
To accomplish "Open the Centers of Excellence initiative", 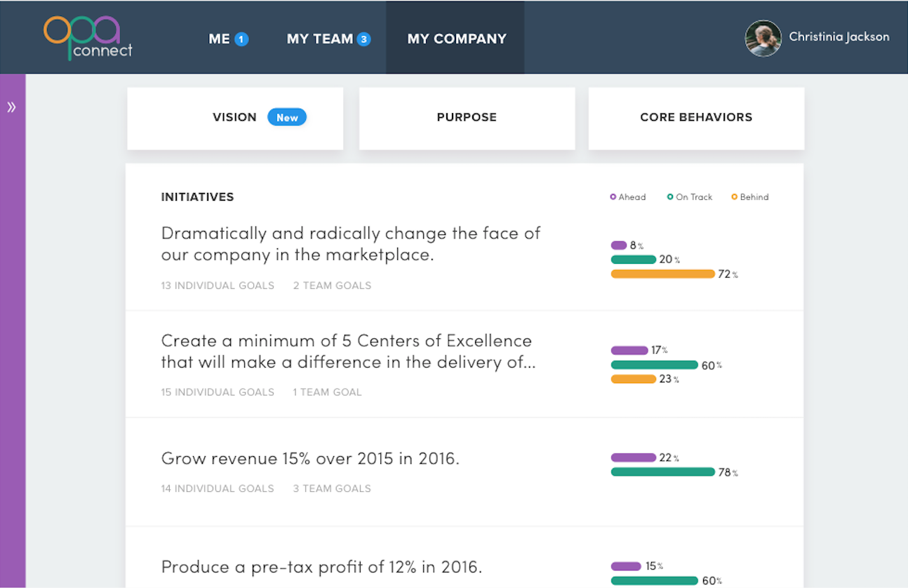I will pyautogui.click(x=348, y=352).
